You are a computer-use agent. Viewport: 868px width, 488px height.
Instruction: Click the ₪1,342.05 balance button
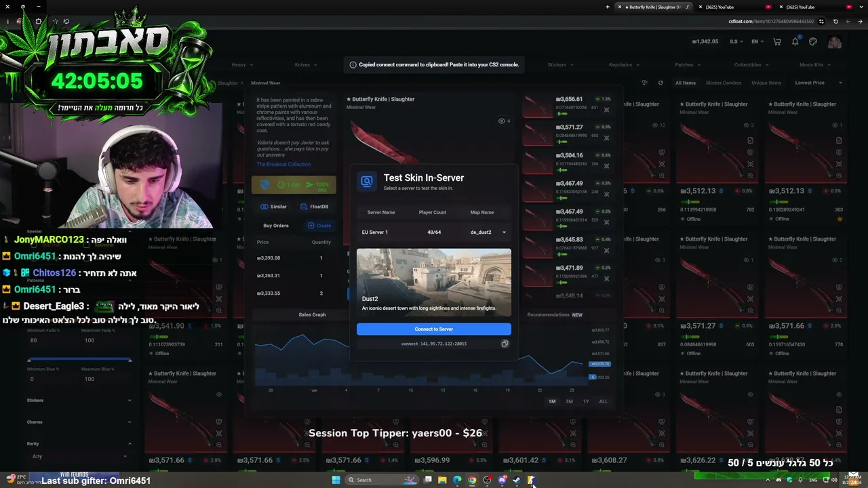705,42
